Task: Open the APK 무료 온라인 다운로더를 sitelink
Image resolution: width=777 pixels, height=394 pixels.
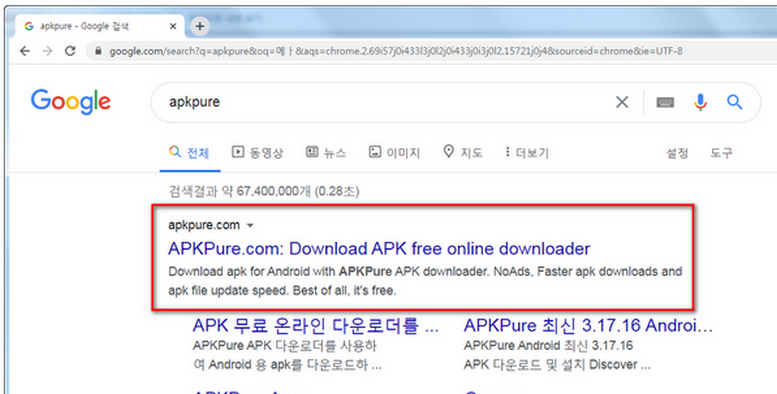Action: point(316,326)
